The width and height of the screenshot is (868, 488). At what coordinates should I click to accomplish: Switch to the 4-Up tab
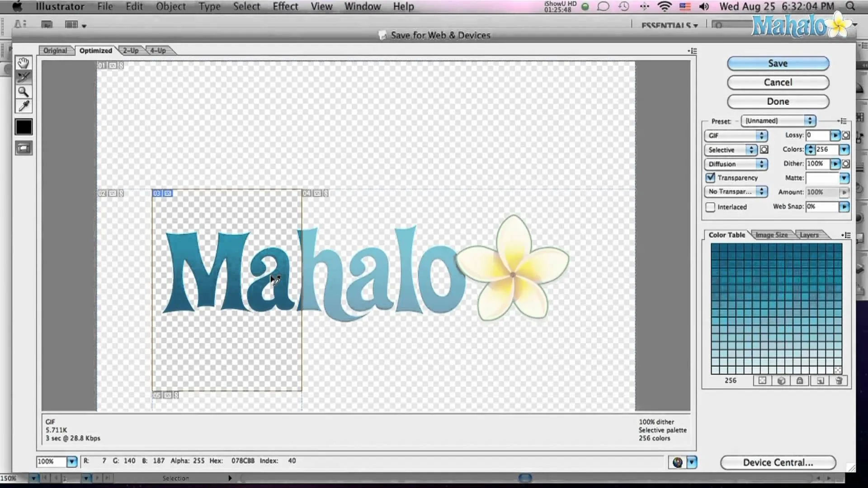tap(158, 51)
